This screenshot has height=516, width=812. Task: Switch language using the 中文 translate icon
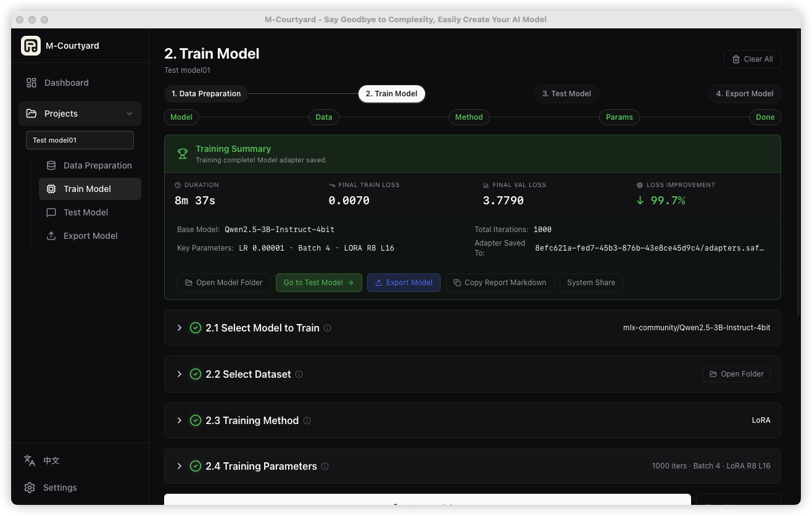[29, 460]
